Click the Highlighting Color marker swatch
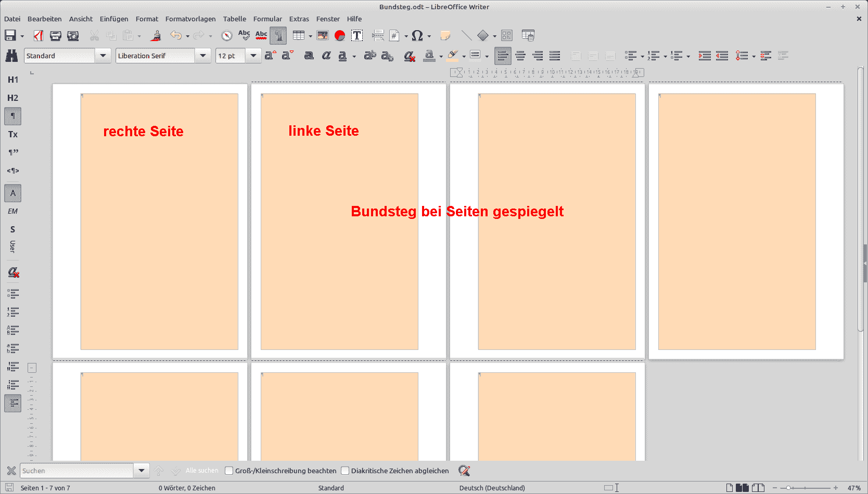This screenshot has height=494, width=868. pyautogui.click(x=452, y=56)
